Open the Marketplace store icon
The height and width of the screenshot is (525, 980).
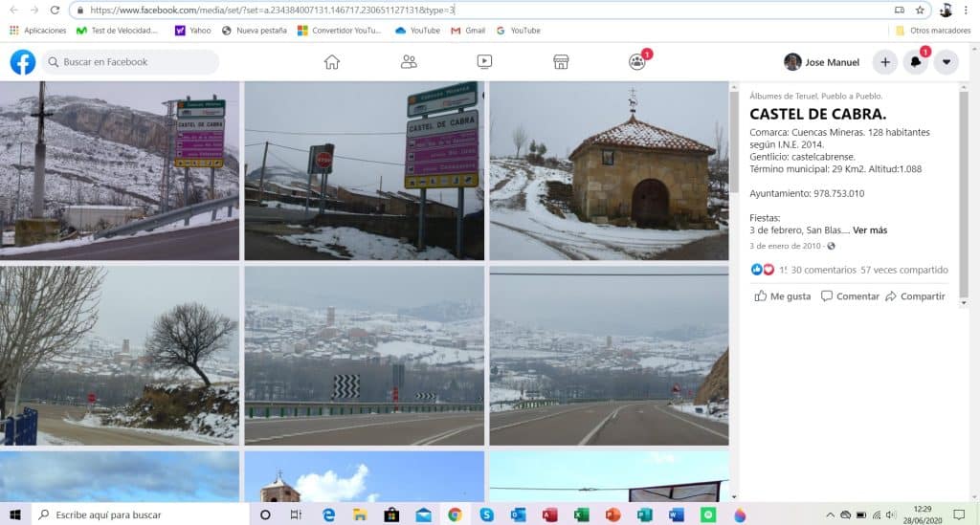[x=561, y=62]
